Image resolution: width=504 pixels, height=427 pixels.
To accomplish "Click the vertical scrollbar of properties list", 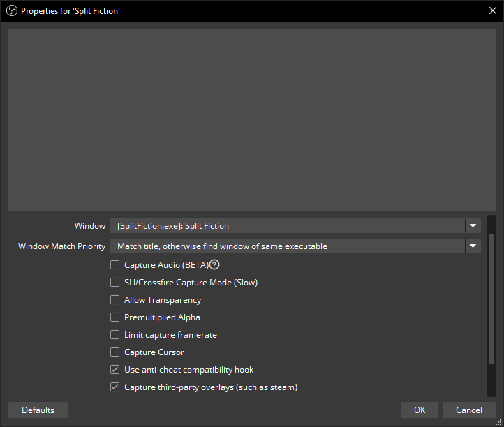I will pyautogui.click(x=491, y=299).
